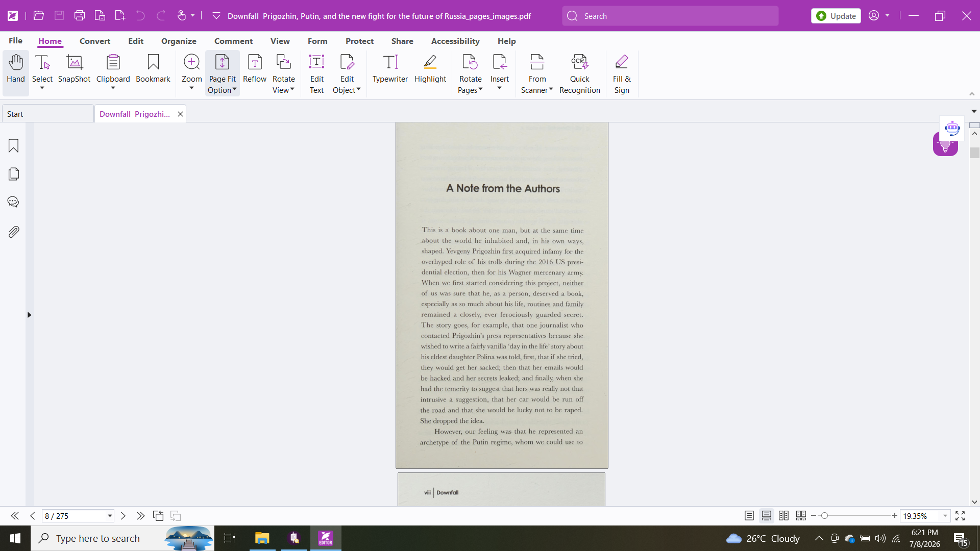Open the Organize ribbon tab
The height and width of the screenshot is (551, 980).
179,41
